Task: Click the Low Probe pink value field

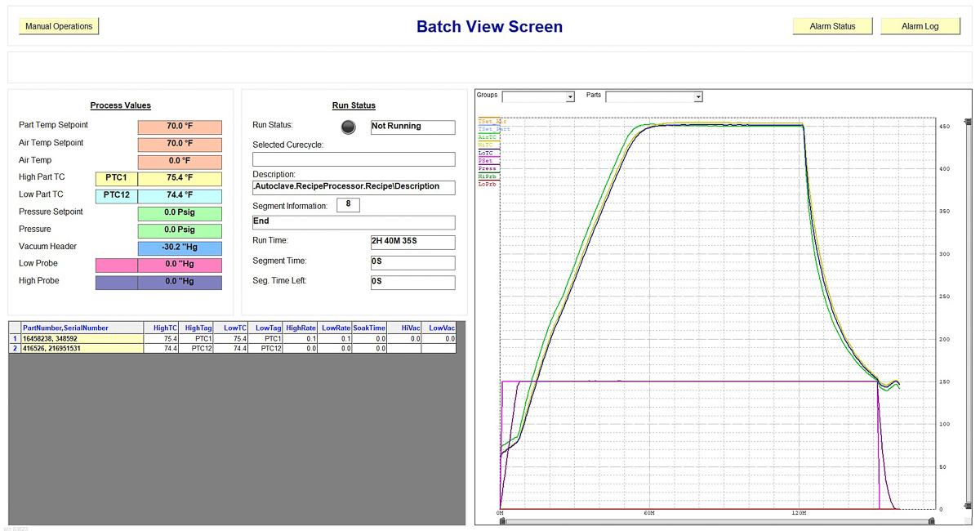Action: (180, 265)
